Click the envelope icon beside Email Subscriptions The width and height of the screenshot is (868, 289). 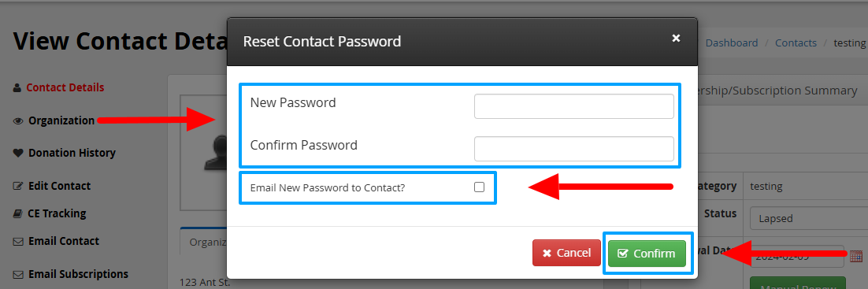tap(18, 275)
